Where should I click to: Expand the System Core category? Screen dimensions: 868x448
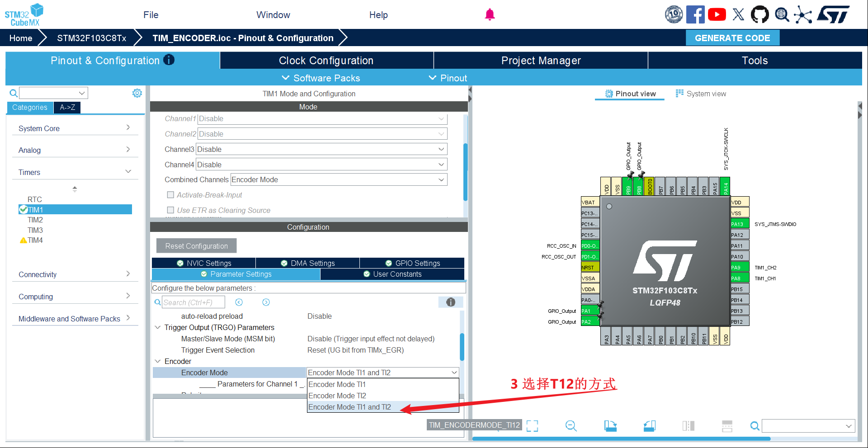75,128
